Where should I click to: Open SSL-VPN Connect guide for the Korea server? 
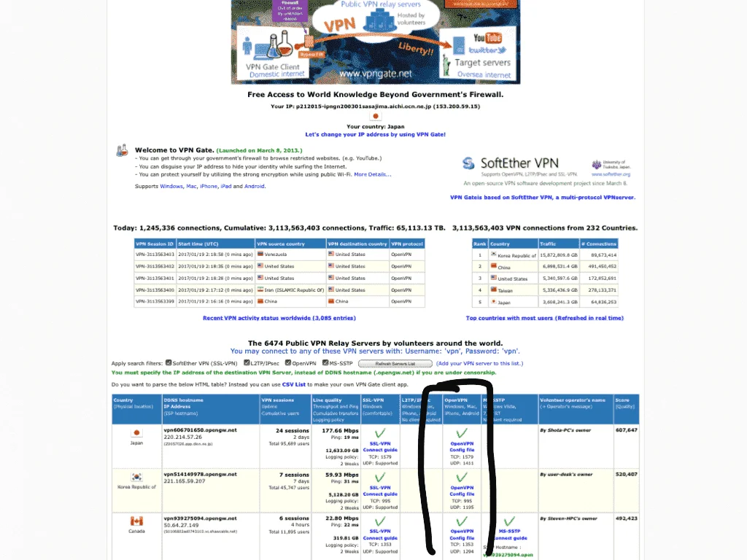380,491
